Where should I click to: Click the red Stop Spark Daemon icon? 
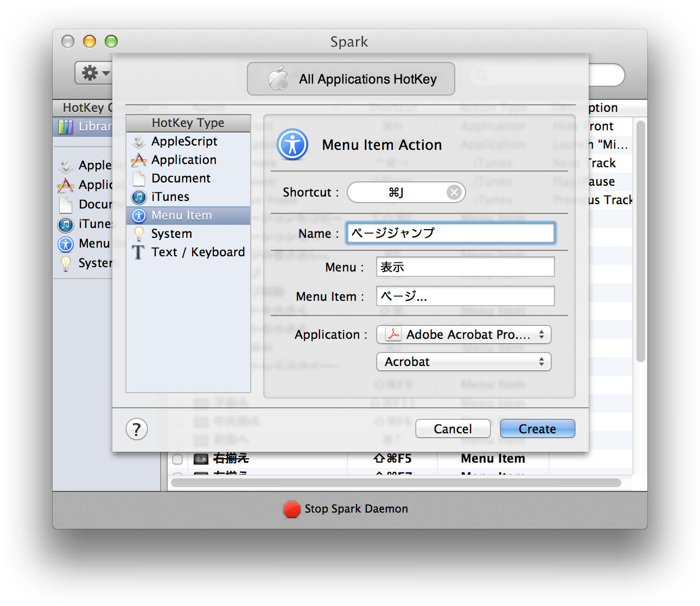292,509
